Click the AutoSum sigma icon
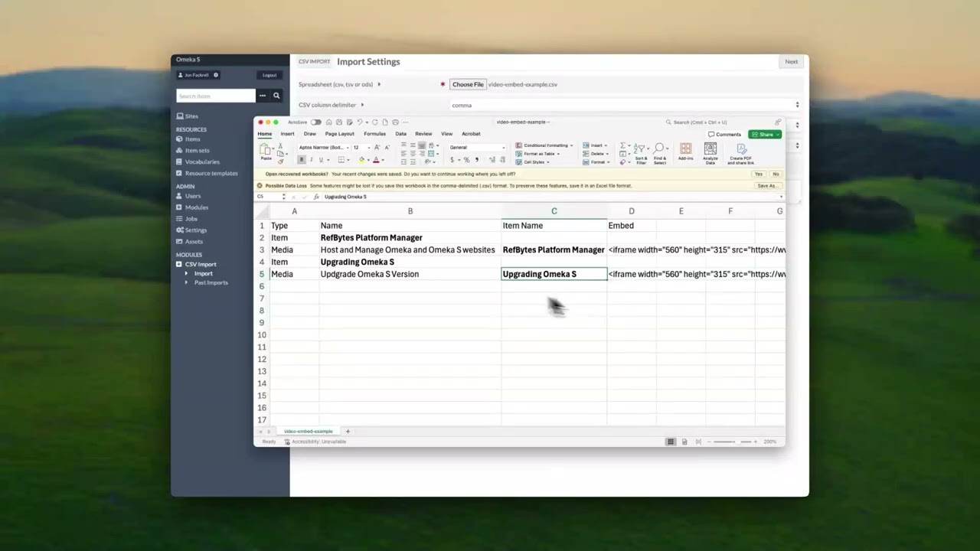 point(622,145)
